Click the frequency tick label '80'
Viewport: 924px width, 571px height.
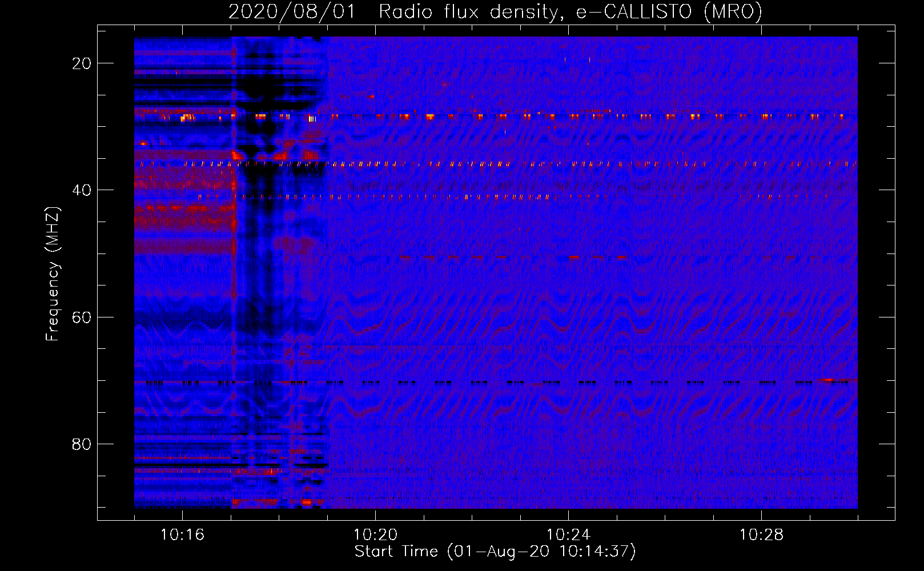(x=82, y=444)
